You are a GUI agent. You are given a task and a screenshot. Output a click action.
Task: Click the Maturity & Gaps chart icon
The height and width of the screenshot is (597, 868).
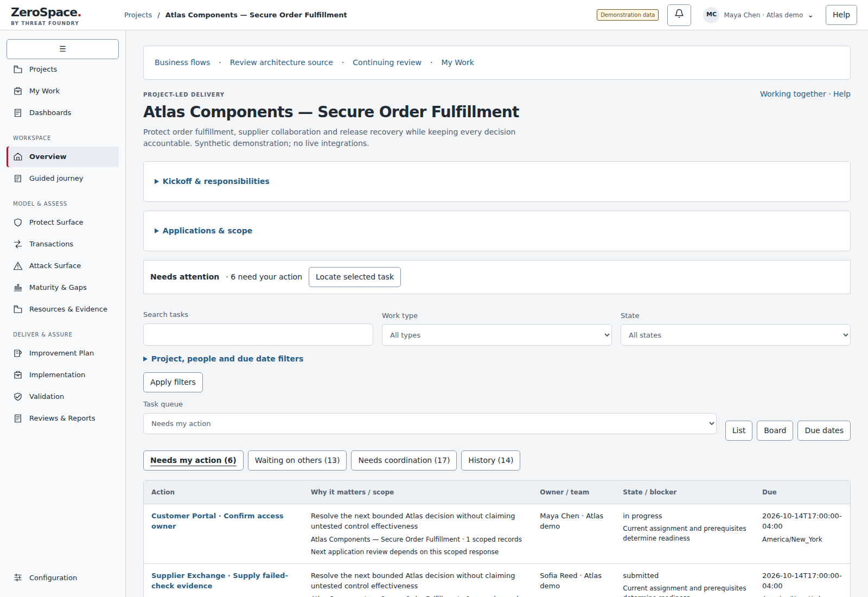pyautogui.click(x=18, y=288)
